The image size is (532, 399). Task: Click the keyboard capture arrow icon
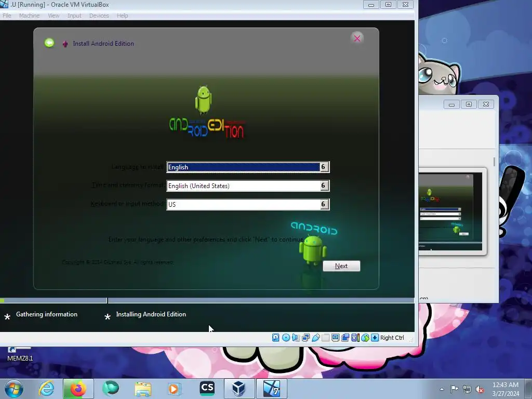click(x=375, y=338)
